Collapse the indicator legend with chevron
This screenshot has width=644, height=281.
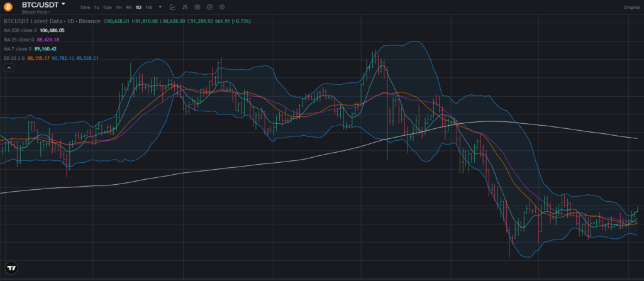point(9,67)
